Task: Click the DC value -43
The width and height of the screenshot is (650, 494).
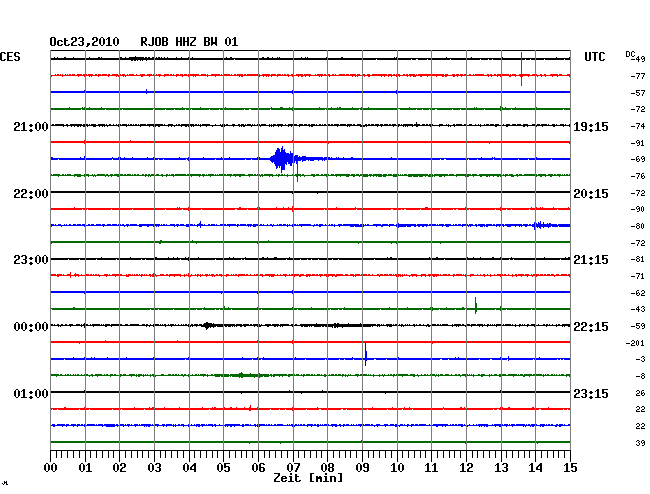Action: tap(638, 309)
